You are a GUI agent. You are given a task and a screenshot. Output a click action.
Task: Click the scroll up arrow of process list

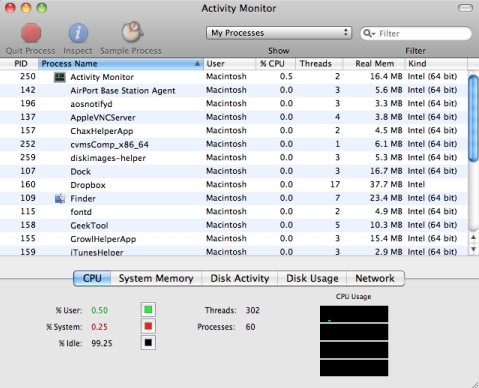tap(473, 237)
